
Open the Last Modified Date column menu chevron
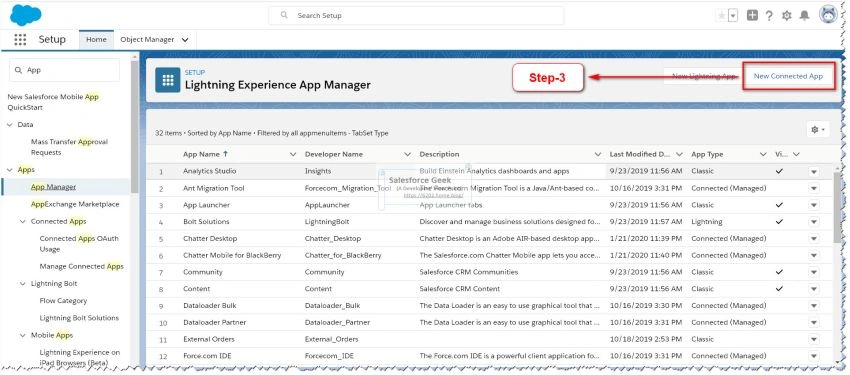pyautogui.click(x=679, y=154)
